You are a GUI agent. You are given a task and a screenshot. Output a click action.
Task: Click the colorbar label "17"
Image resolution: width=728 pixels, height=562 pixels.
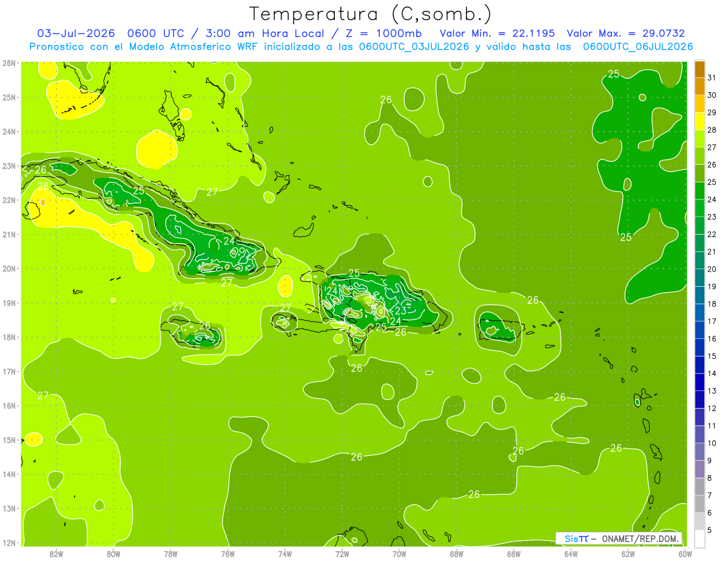click(712, 321)
